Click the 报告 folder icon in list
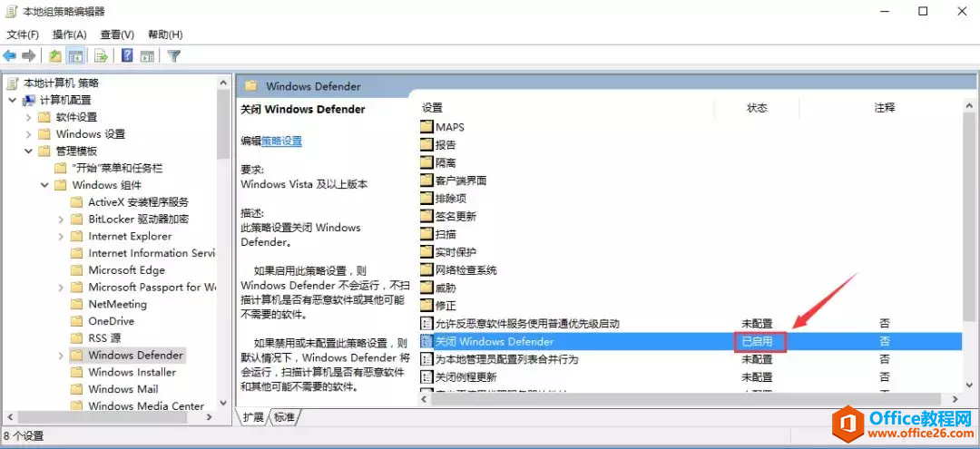The image size is (980, 449). (426, 145)
